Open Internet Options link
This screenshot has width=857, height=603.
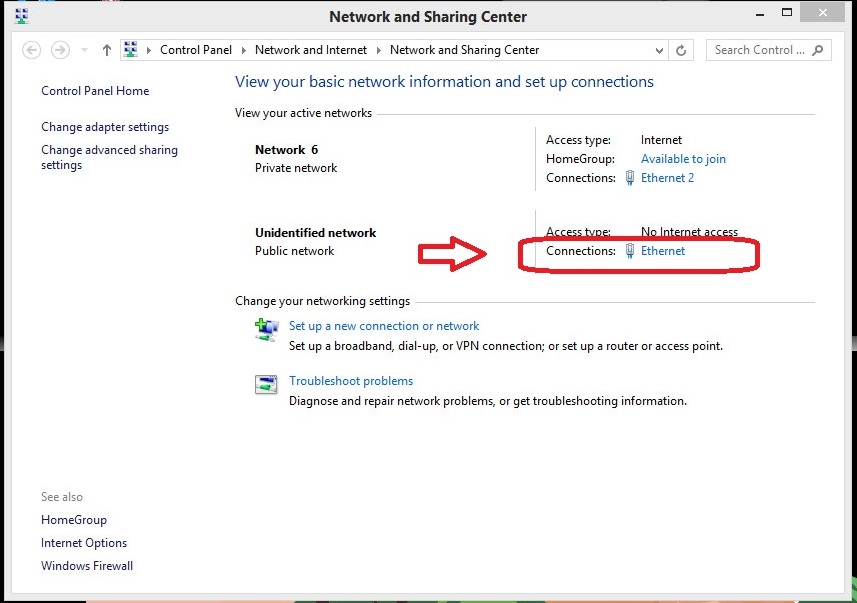(84, 543)
